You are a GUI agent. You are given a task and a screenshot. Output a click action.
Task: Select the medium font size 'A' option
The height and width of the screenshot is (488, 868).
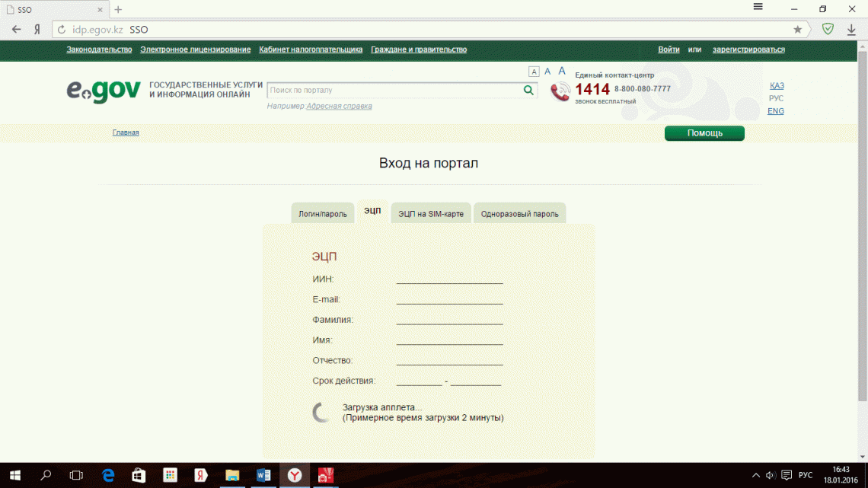pyautogui.click(x=547, y=71)
